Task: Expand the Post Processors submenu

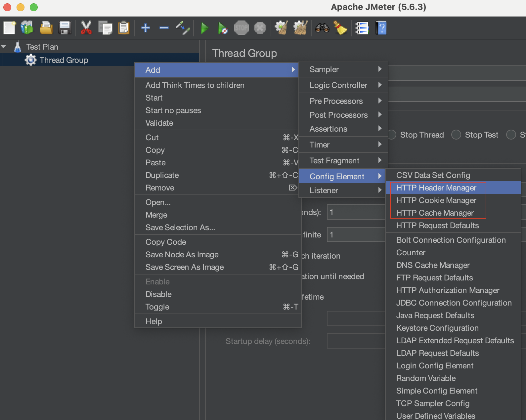Action: click(x=343, y=115)
